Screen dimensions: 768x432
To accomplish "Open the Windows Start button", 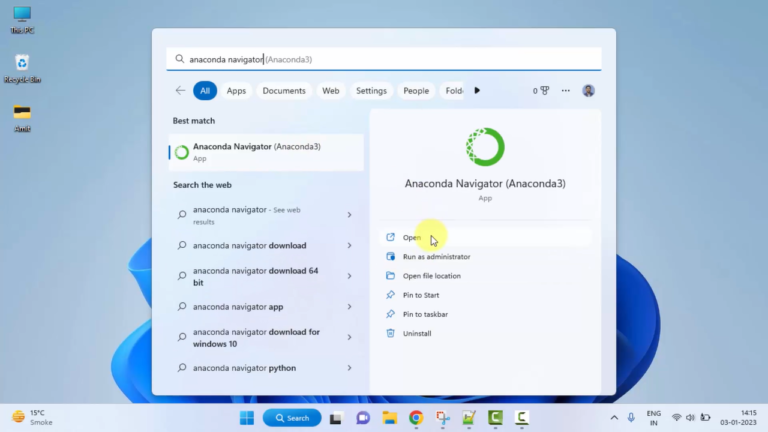I will tap(246, 418).
